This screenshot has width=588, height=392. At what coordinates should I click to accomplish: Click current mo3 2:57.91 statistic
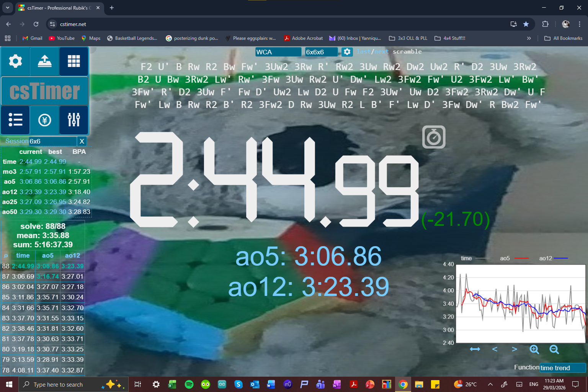31,171
